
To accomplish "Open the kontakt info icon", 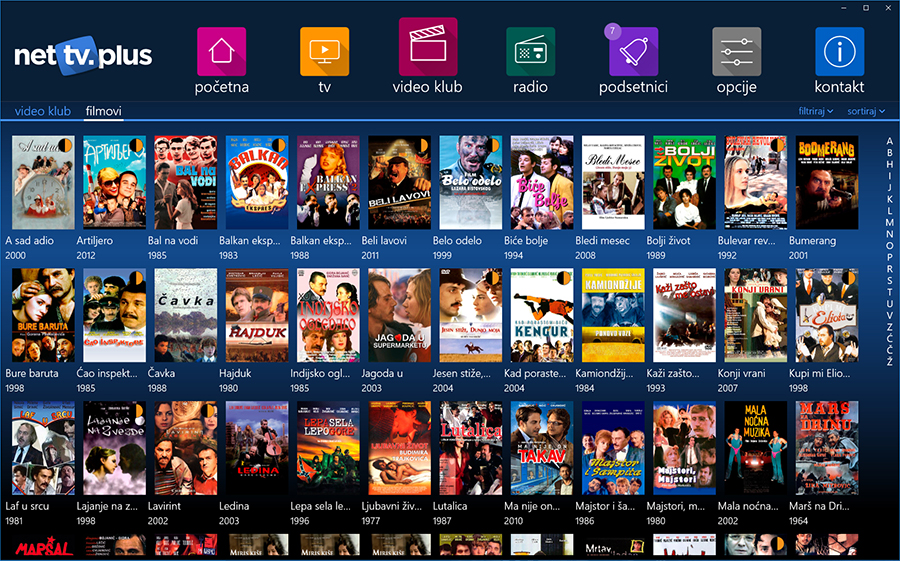I will [x=839, y=52].
